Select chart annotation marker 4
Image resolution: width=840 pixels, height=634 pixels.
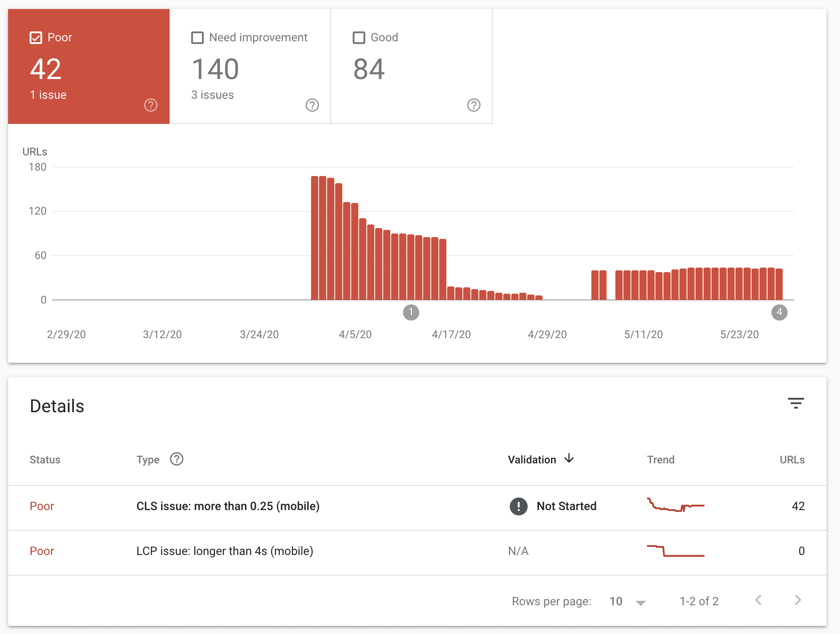[x=780, y=313]
